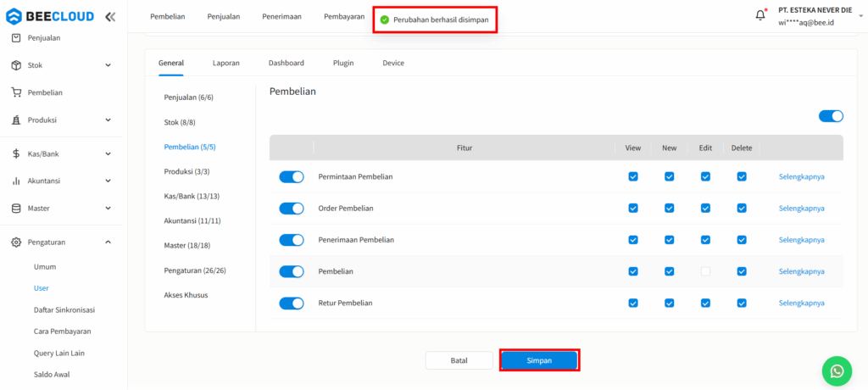Select Kas/Bank (13/13) permission category

pyautogui.click(x=191, y=196)
